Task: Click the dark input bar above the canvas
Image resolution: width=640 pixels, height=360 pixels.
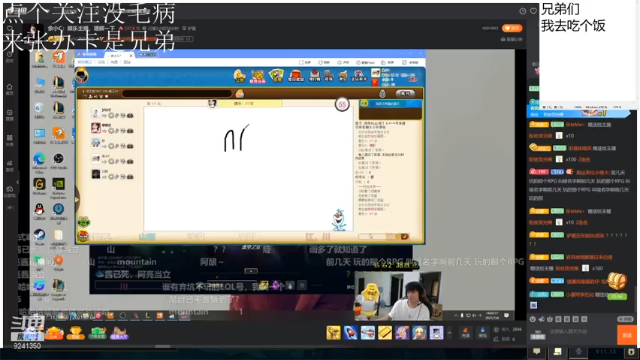Action: tap(177, 93)
